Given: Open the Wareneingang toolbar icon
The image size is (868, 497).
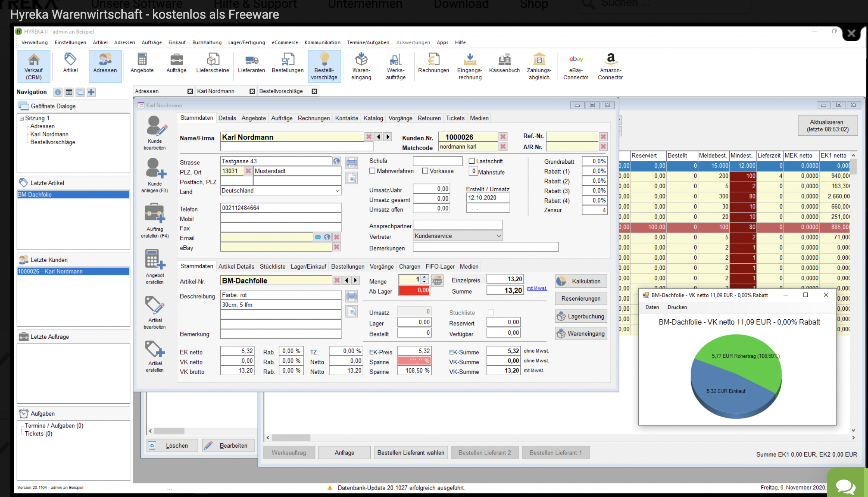Looking at the screenshot, I should tap(361, 66).
